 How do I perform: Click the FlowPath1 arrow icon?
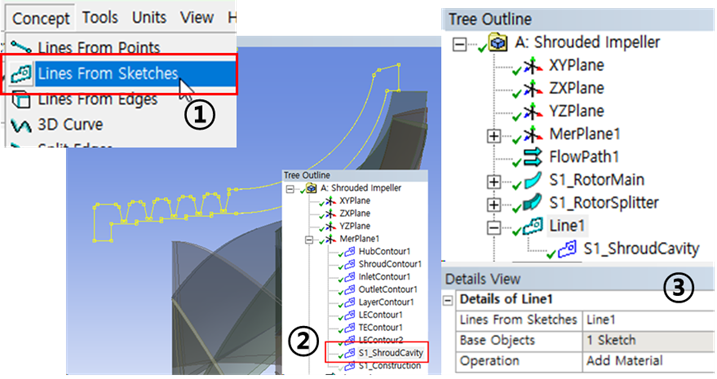(x=533, y=156)
